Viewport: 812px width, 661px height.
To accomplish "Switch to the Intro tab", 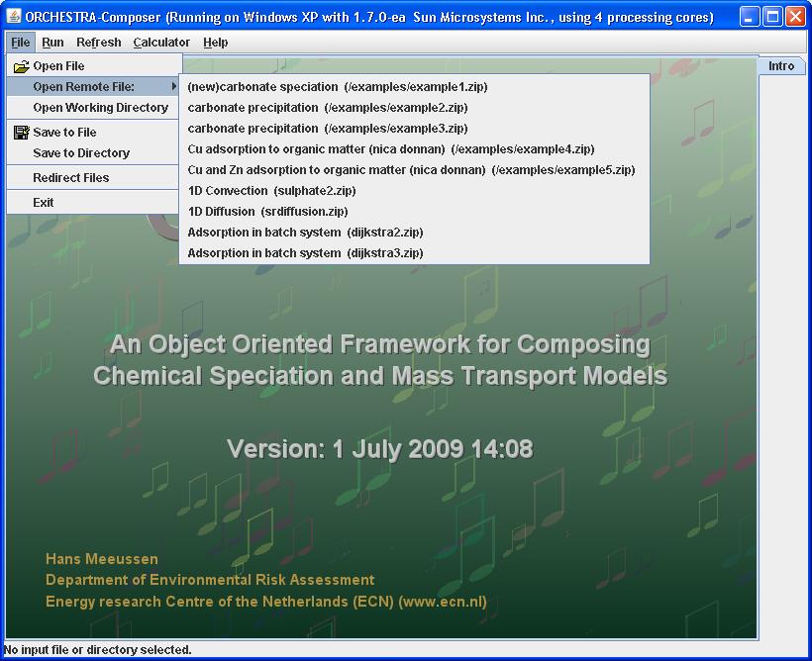I will [x=781, y=66].
